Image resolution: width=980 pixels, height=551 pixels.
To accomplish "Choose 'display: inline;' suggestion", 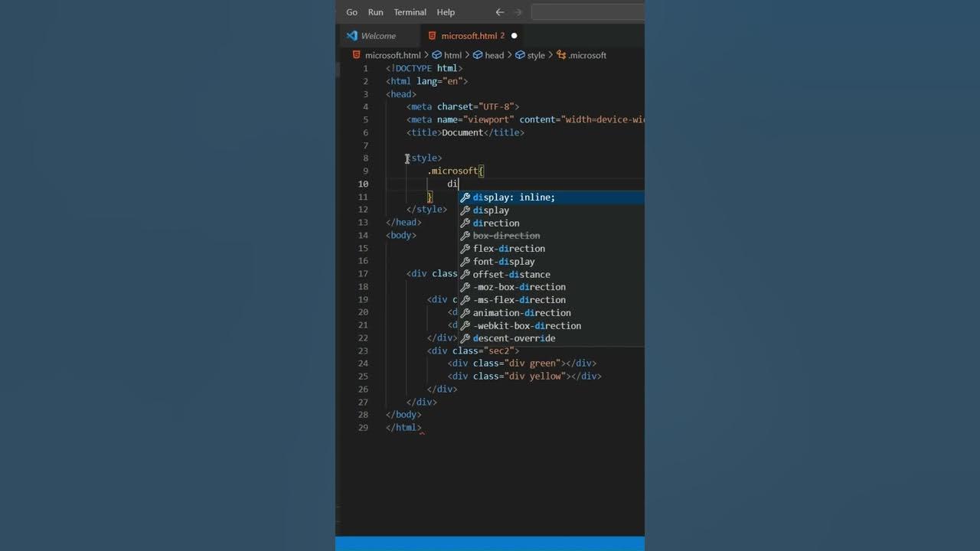I will click(x=551, y=197).
